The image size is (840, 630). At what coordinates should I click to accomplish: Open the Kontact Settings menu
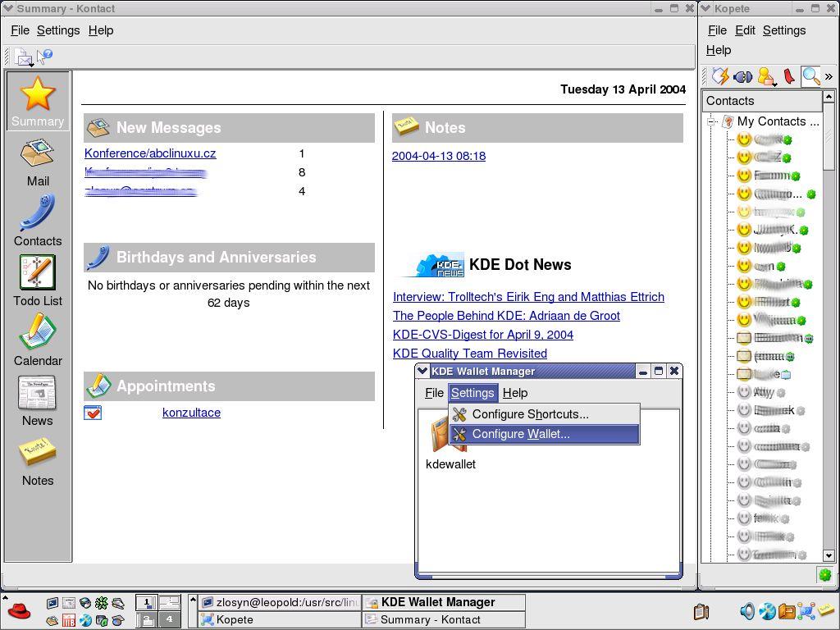point(58,30)
